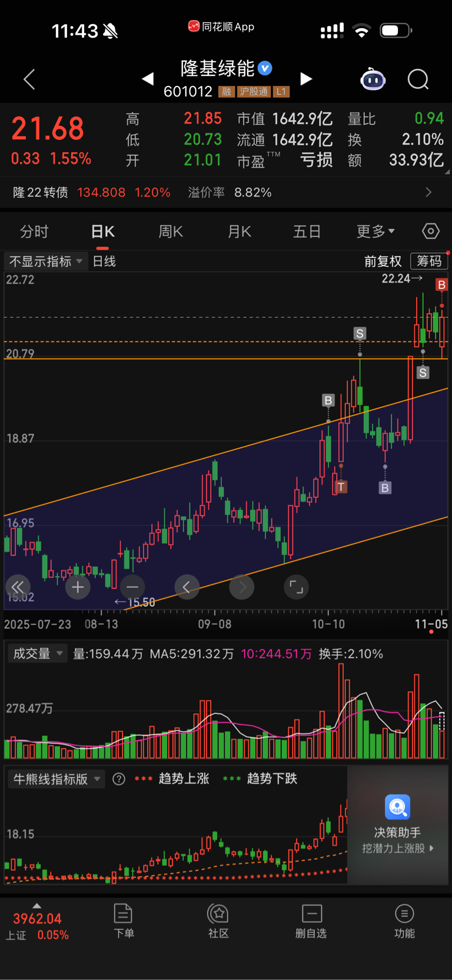Switch to previous stock with left triangle
The image size is (452, 980).
[x=148, y=78]
